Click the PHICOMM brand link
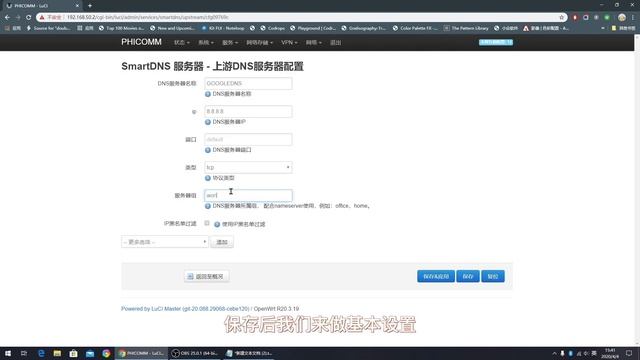Screen dimensions: 640x360 click(141, 42)
